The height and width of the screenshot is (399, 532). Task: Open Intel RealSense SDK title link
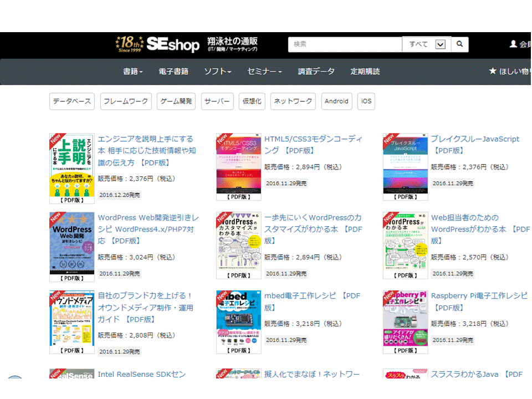pos(142,374)
